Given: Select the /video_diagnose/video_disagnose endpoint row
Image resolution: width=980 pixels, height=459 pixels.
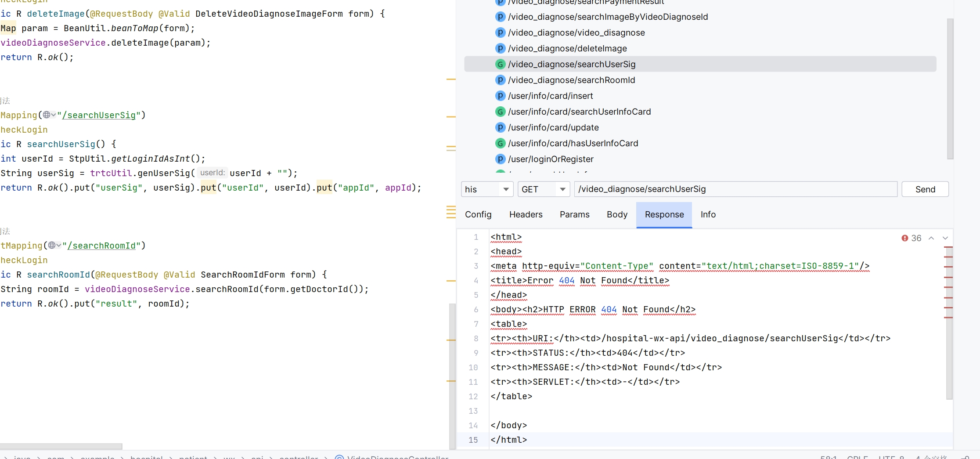Looking at the screenshot, I should 700,33.
